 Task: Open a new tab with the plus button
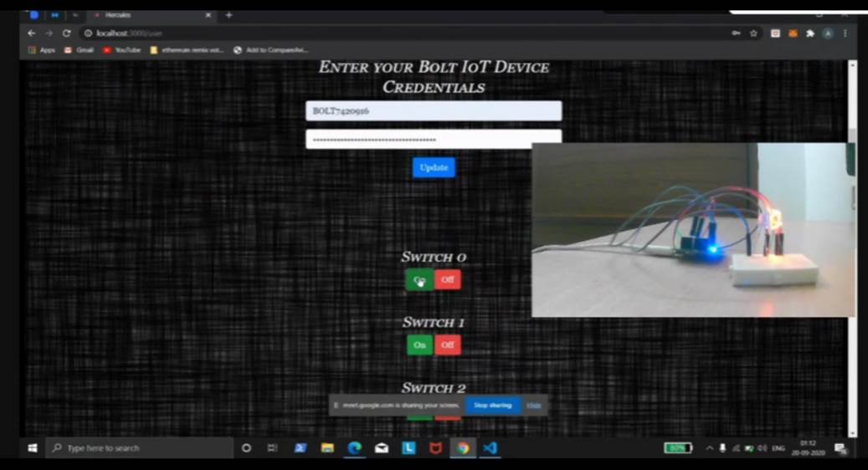coord(229,15)
